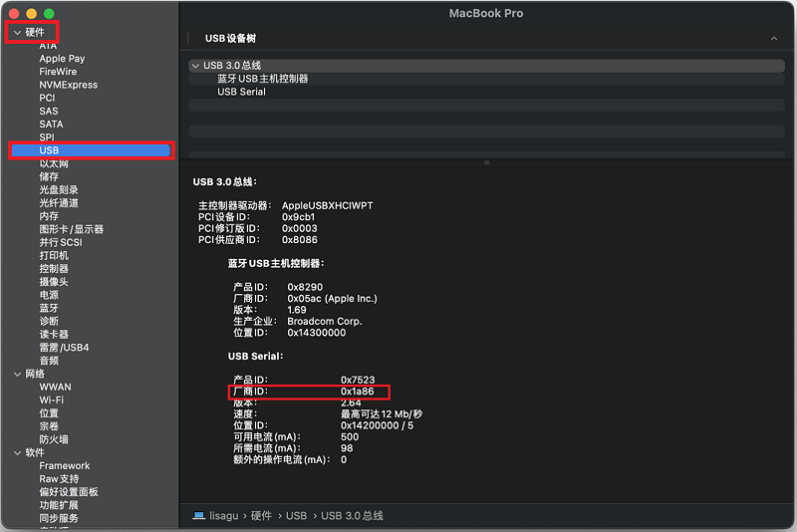This screenshot has height=532, width=797.
Task: Open 音频 audio sidebar entry
Action: click(x=49, y=361)
